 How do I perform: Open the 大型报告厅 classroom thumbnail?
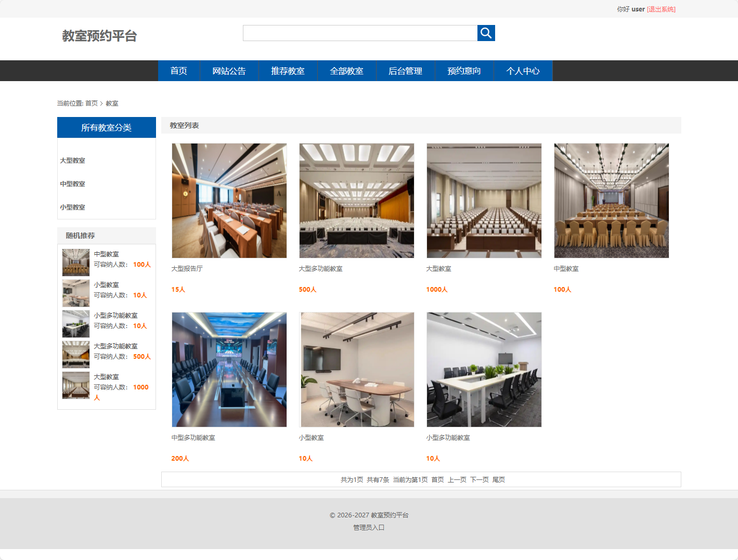tap(229, 200)
